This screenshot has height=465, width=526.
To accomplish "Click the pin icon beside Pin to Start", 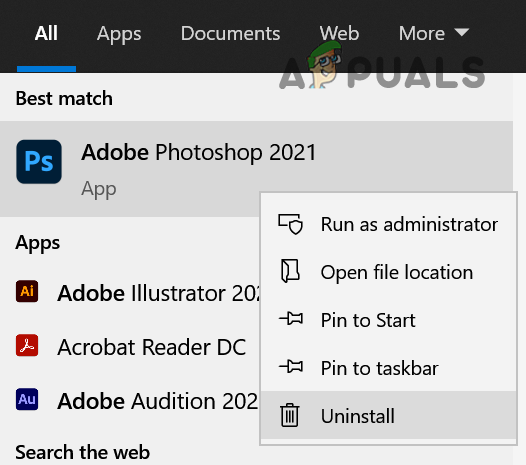I will pos(291,318).
